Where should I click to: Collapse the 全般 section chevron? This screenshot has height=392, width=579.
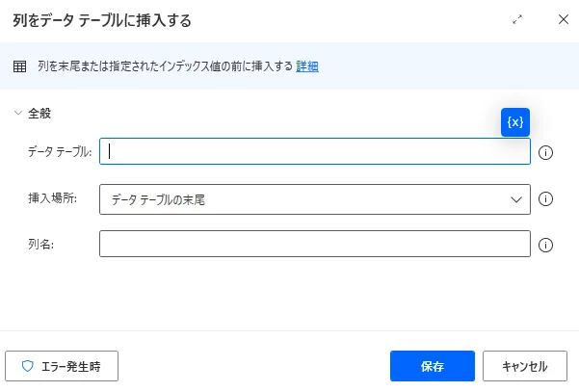point(18,113)
